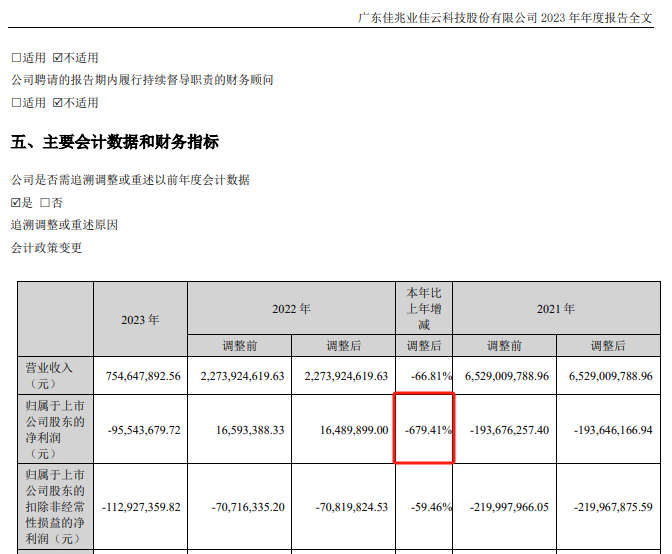
Task: Check 不适用 box directly below the 财务顾问 line
Action: pos(58,103)
